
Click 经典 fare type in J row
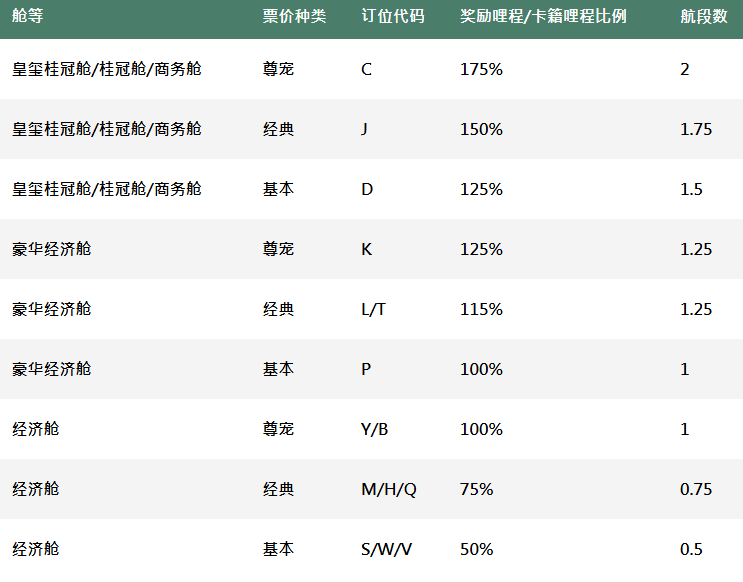(x=278, y=129)
